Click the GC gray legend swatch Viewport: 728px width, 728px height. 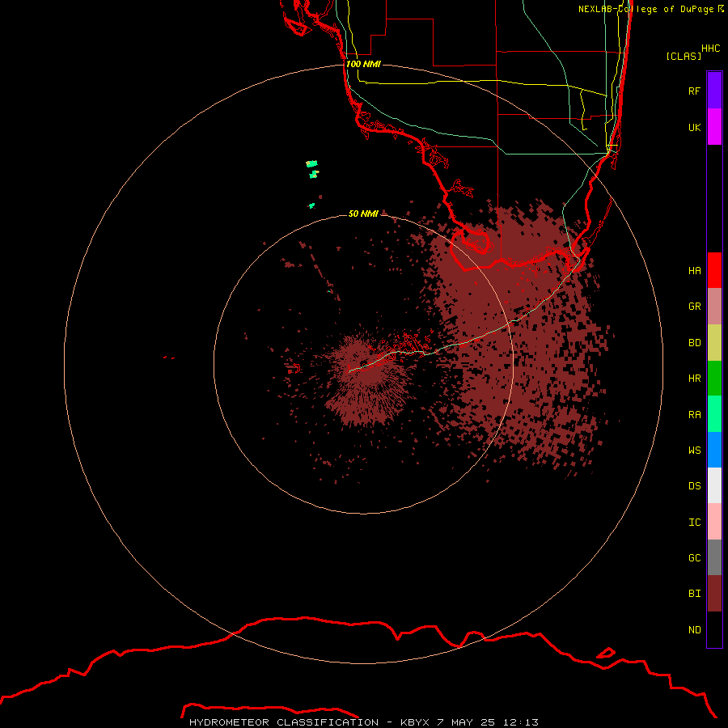tap(714, 557)
